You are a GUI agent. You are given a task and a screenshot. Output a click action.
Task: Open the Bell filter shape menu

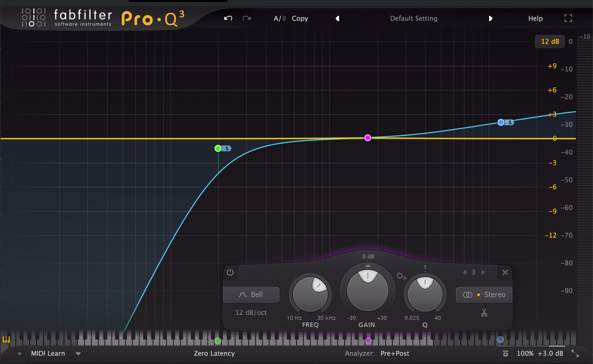[x=251, y=295]
